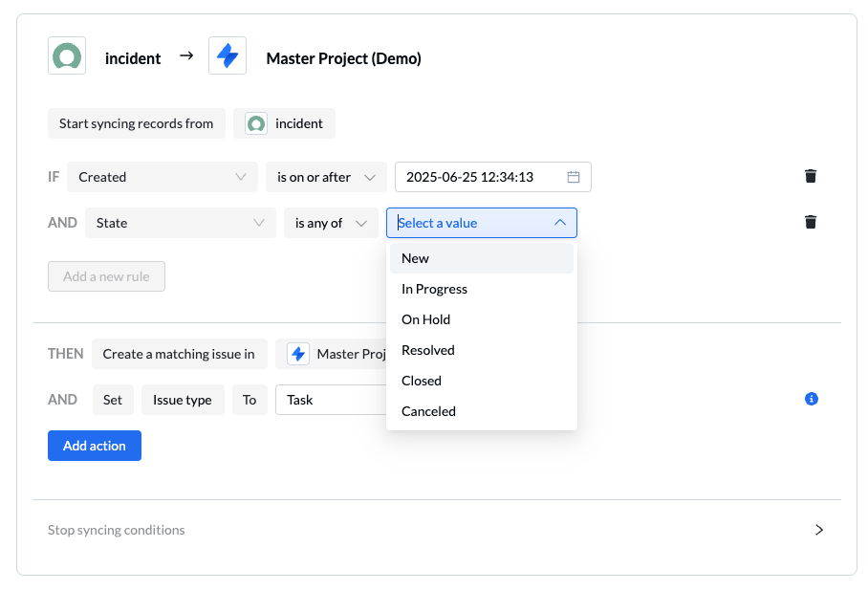868x591 pixels.
Task: Expand the Stop syncing conditions section
Action: pyautogui.click(x=818, y=529)
